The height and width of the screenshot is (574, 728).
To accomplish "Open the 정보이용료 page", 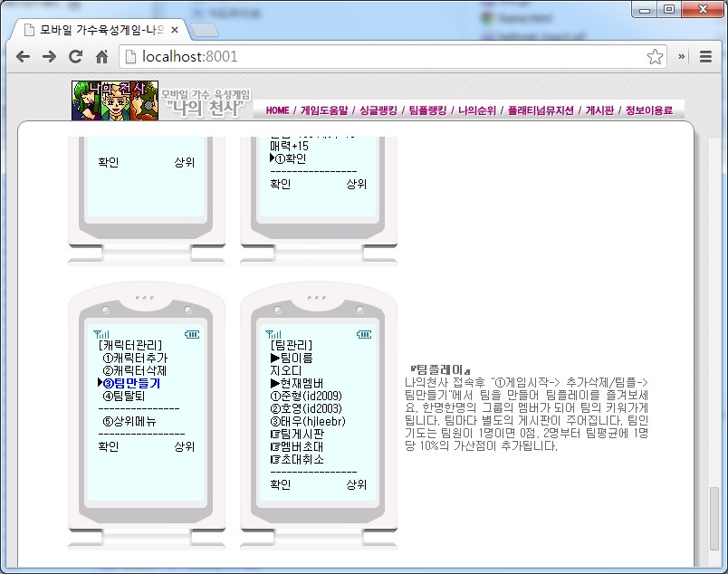I will [x=649, y=110].
